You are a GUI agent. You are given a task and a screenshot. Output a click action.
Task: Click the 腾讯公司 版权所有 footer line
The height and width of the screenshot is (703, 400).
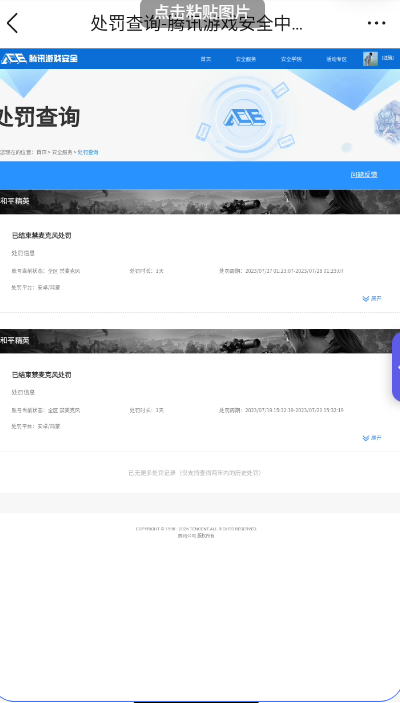point(196,536)
